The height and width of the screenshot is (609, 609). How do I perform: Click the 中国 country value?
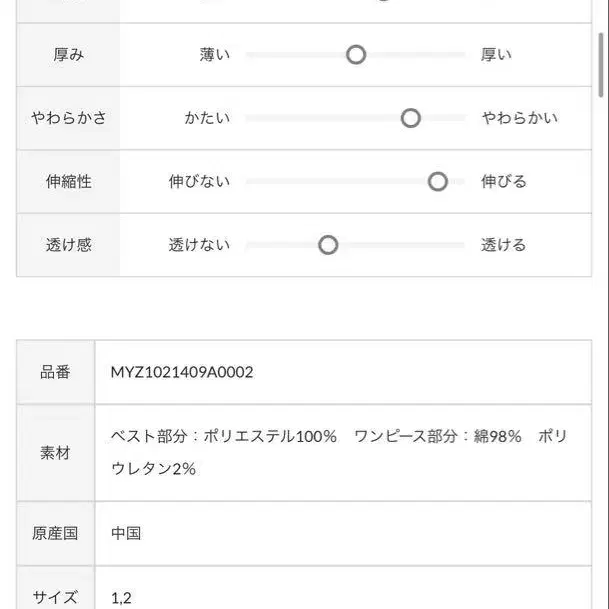pyautogui.click(x=126, y=533)
